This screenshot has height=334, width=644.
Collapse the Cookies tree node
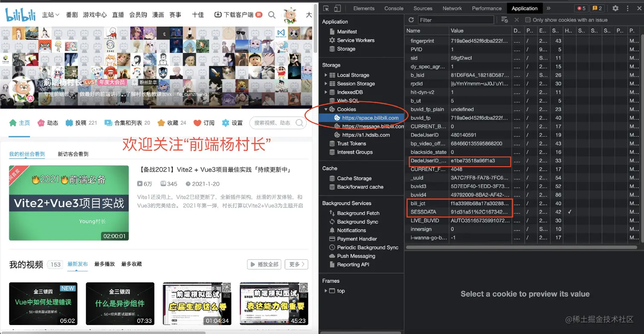click(x=326, y=109)
